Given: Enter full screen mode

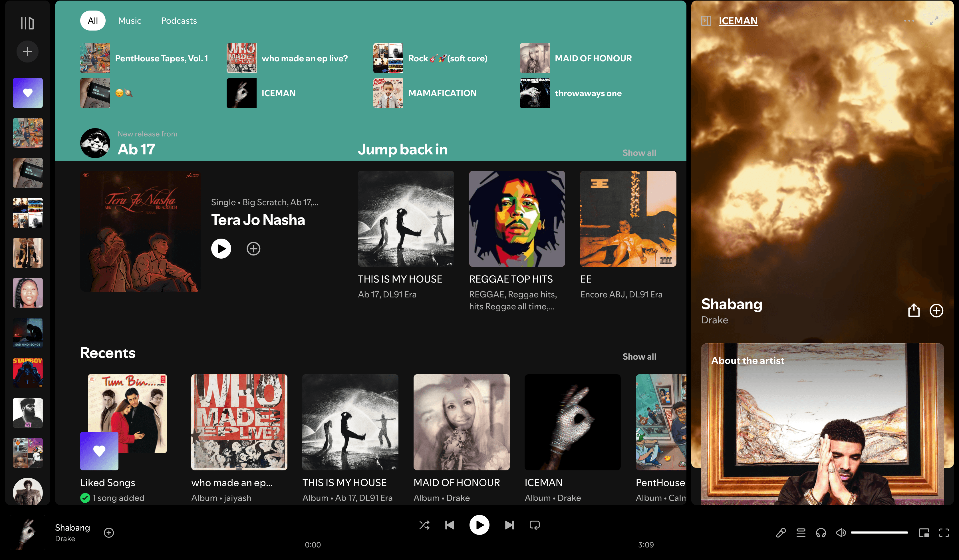Looking at the screenshot, I should click(944, 533).
